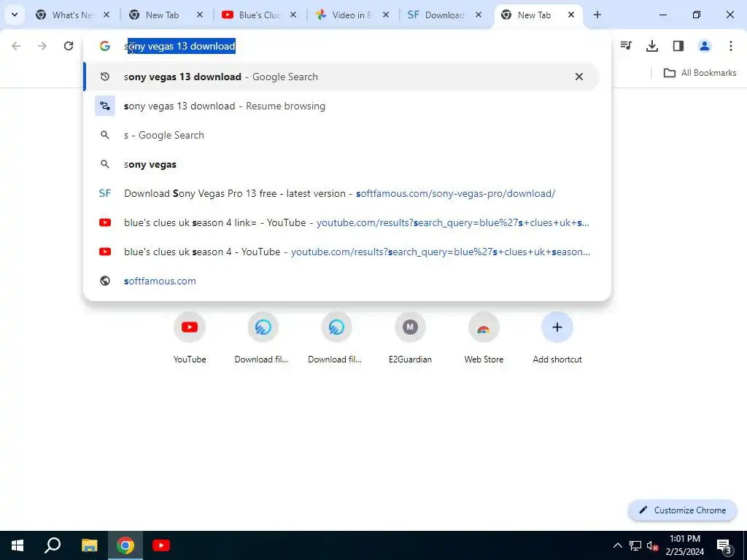Open the media controls icon
This screenshot has width=747, height=560.
[x=626, y=46]
